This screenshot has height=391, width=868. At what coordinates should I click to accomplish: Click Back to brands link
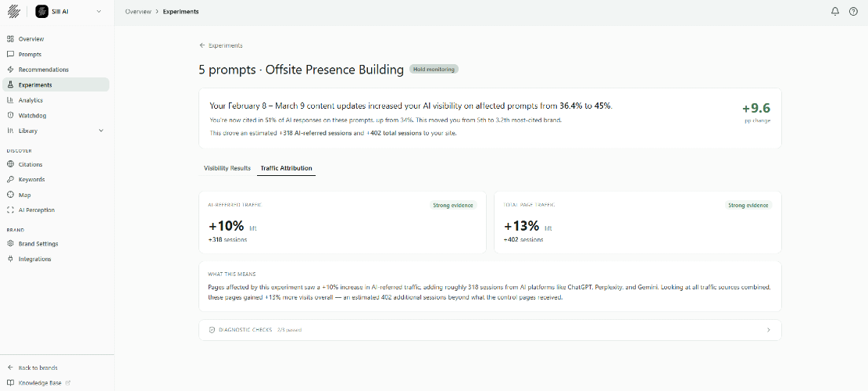point(38,368)
